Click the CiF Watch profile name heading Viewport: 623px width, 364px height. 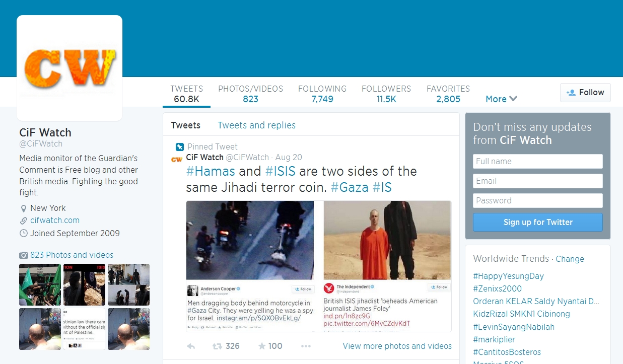coord(45,133)
